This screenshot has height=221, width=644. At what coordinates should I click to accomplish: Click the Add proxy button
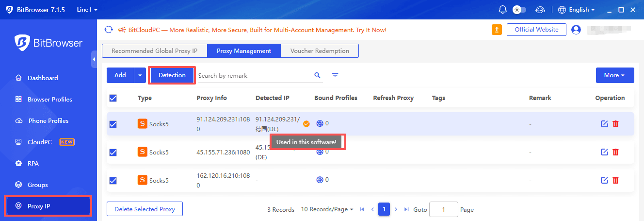tap(120, 75)
